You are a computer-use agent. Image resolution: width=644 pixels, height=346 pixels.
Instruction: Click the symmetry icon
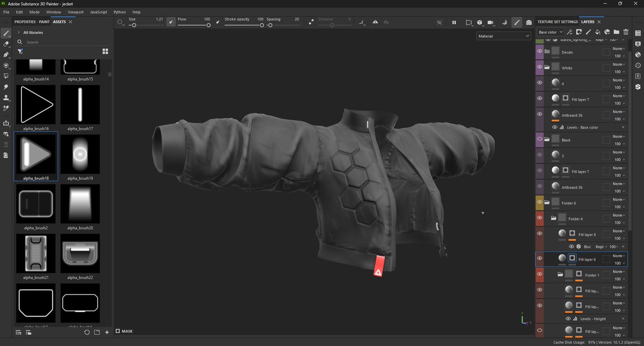pos(375,23)
